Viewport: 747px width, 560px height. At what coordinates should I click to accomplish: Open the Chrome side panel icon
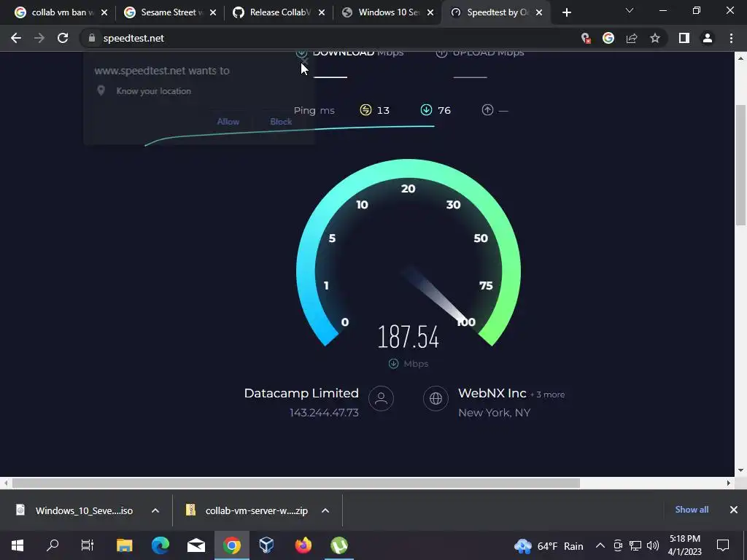click(684, 38)
